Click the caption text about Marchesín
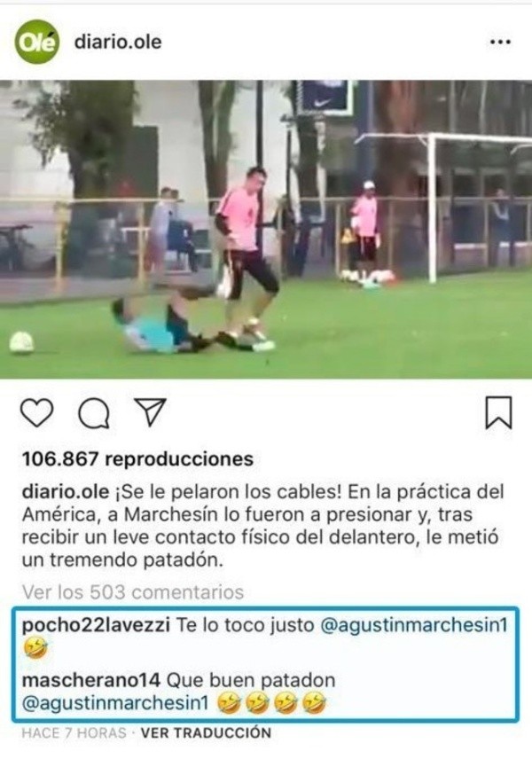The height and width of the screenshot is (767, 532). pos(262,526)
